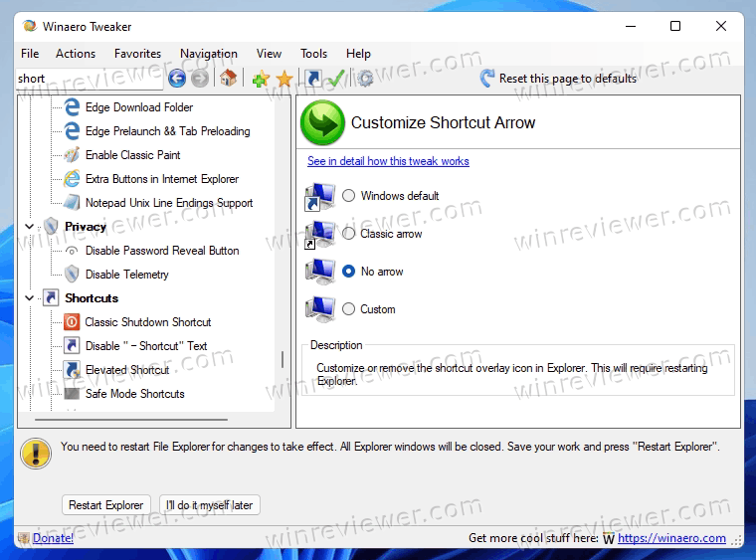
Task: Select Disable Password Reveal Button item
Action: (162, 251)
